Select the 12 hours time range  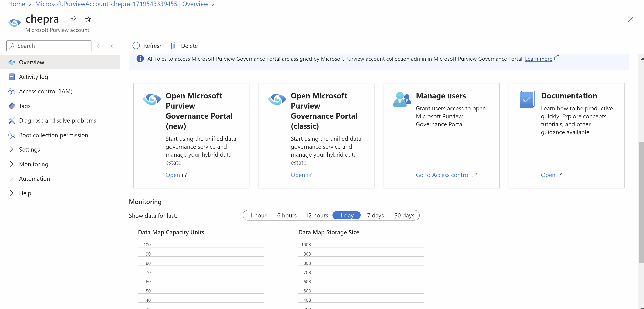pyautogui.click(x=316, y=216)
